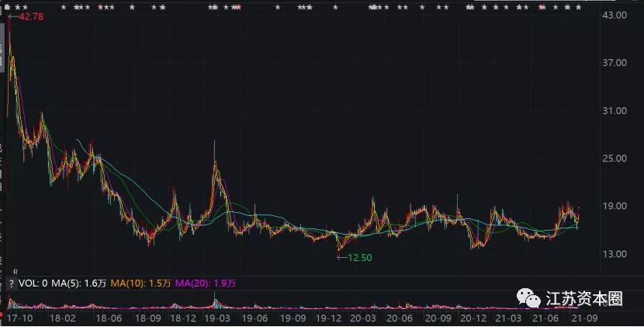Click the 20-09 date on the time axis
The image size is (644, 327).
point(438,318)
